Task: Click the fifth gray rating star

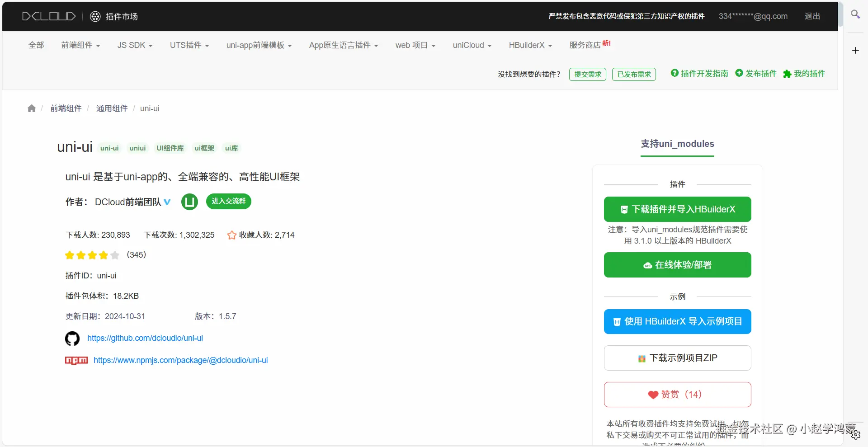Action: point(115,255)
